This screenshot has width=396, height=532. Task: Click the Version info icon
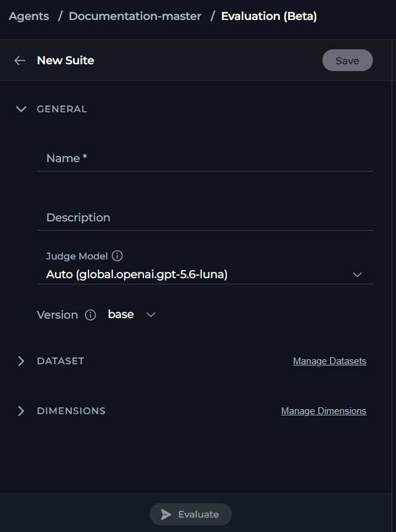coord(90,315)
